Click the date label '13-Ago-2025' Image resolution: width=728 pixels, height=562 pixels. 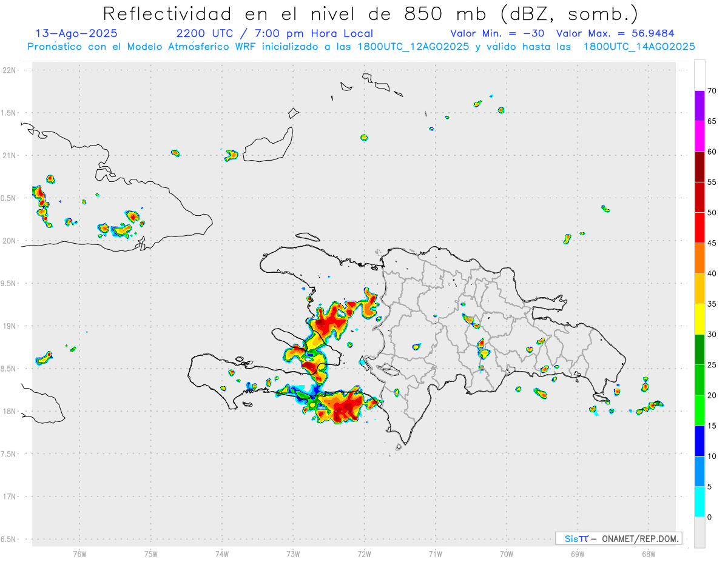pyautogui.click(x=76, y=33)
